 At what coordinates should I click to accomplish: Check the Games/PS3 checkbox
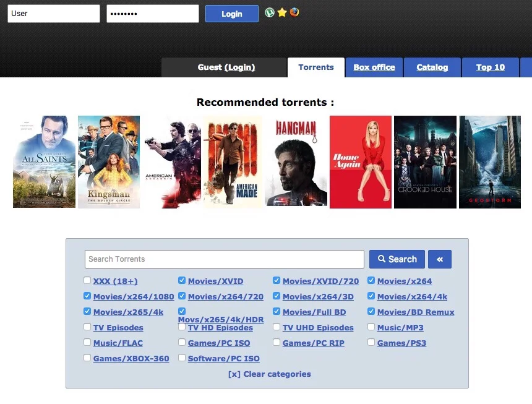pyautogui.click(x=371, y=342)
